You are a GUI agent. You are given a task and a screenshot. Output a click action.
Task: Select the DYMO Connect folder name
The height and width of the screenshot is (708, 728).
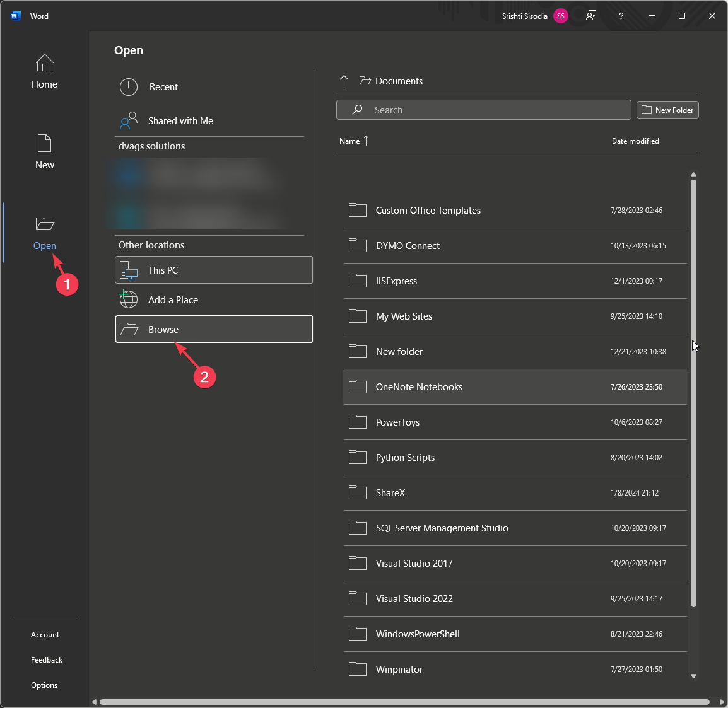[x=408, y=246]
